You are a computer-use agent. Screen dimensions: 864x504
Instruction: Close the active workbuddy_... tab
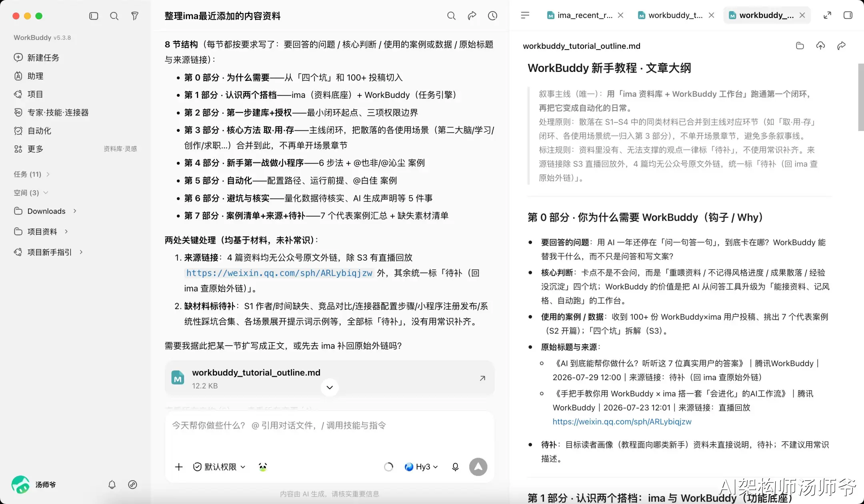pyautogui.click(x=802, y=15)
